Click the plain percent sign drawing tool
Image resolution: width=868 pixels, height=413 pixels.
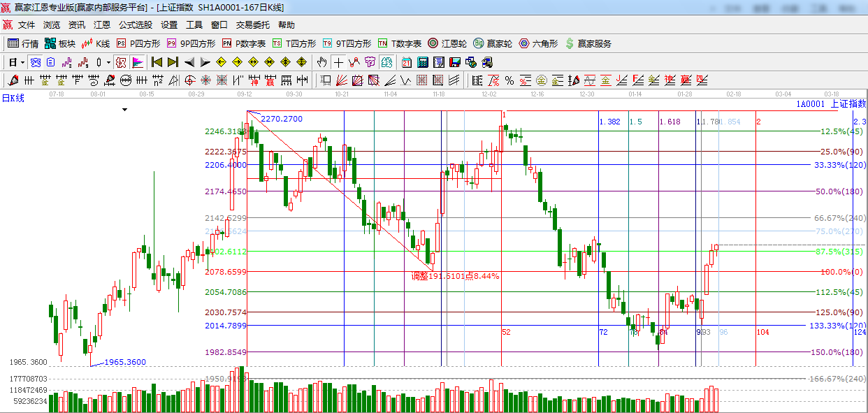click(x=509, y=80)
